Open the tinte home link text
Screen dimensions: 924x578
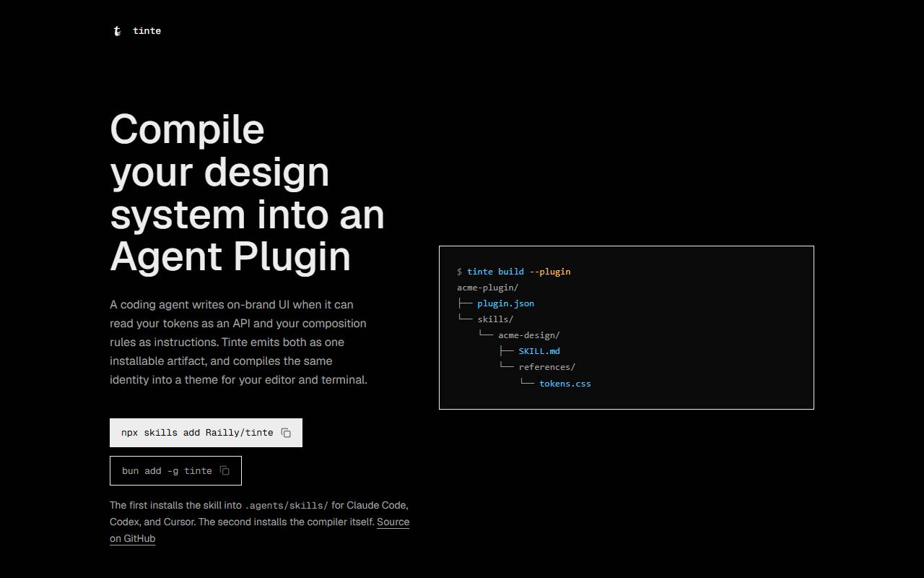tap(147, 31)
